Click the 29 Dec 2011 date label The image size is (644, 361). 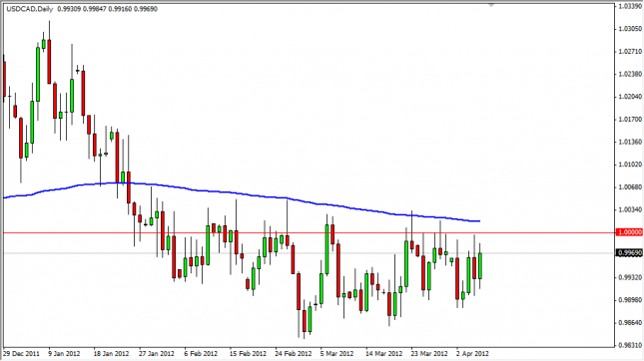click(21, 353)
